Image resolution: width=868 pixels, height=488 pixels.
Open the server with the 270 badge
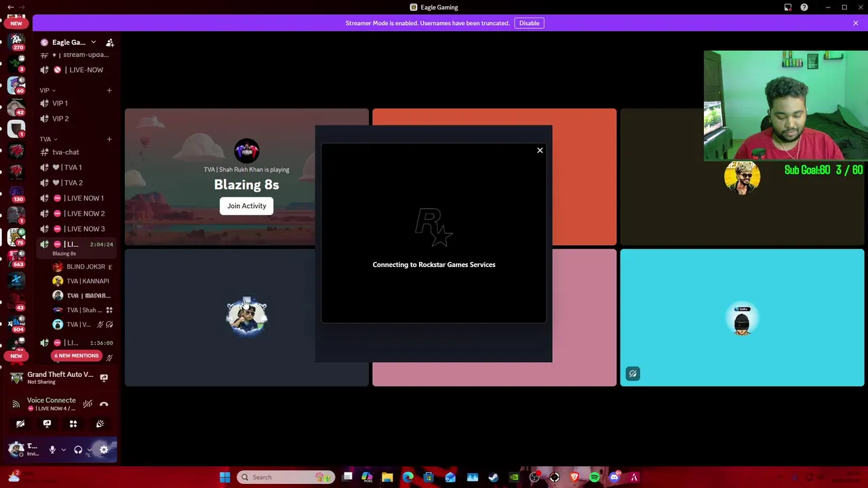(16, 41)
